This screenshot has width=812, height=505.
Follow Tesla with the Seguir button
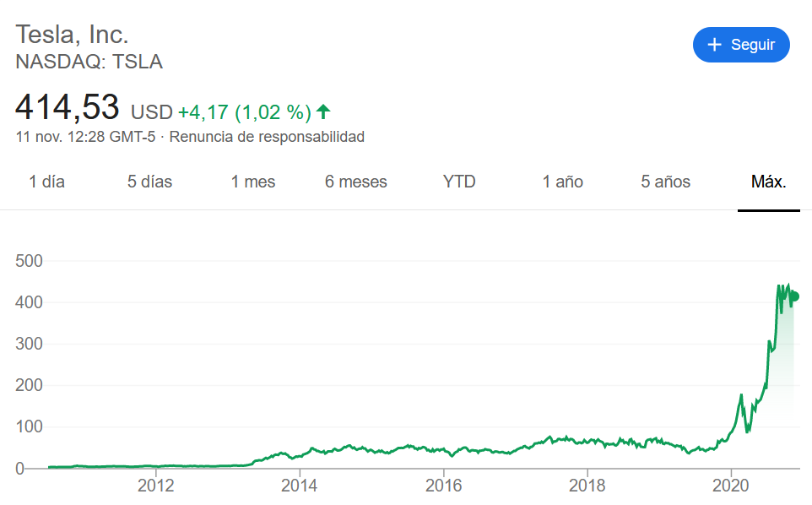point(741,45)
